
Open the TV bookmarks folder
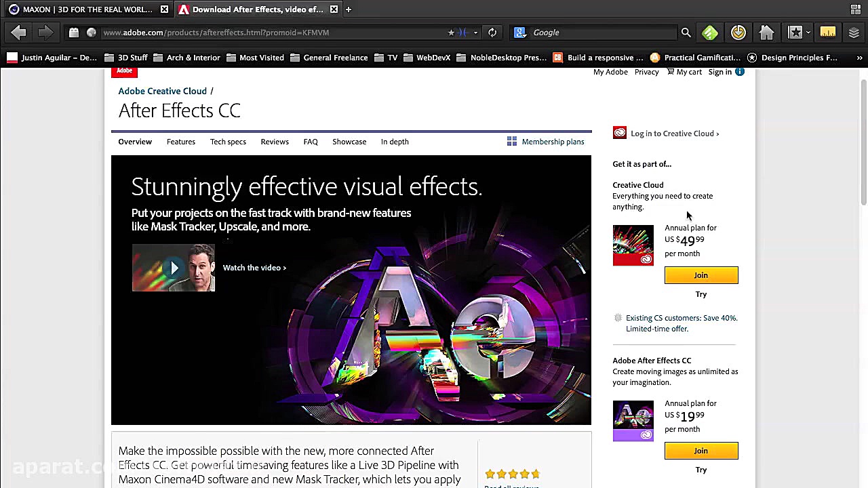[386, 58]
